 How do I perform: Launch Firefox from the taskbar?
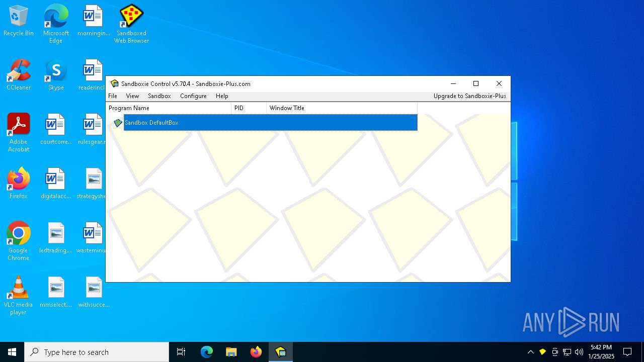click(x=256, y=352)
